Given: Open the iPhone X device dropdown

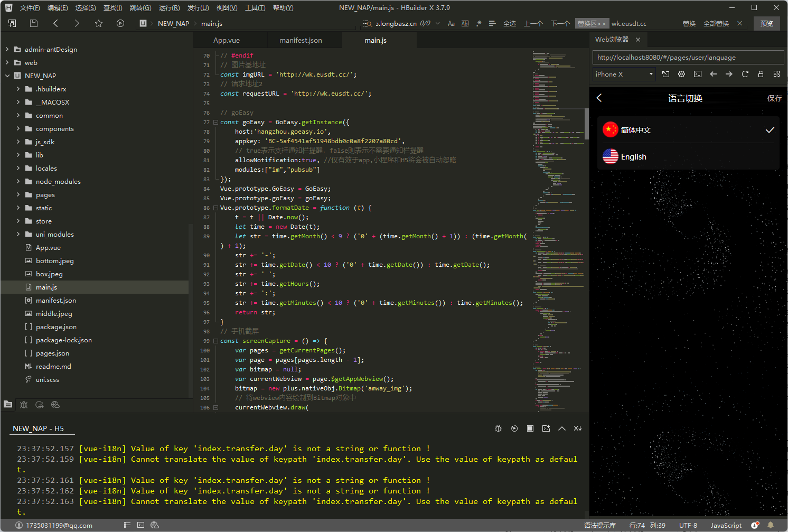Looking at the screenshot, I should (x=624, y=74).
